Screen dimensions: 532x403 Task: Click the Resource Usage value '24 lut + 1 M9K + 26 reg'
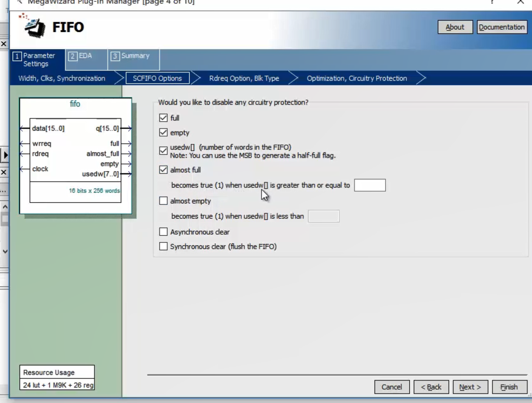[58, 385]
